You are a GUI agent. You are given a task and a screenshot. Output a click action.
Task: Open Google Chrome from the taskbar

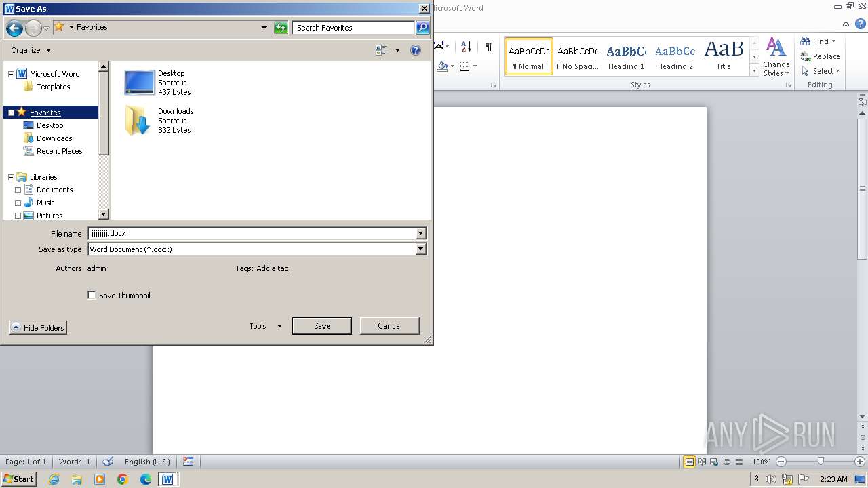coord(123,479)
